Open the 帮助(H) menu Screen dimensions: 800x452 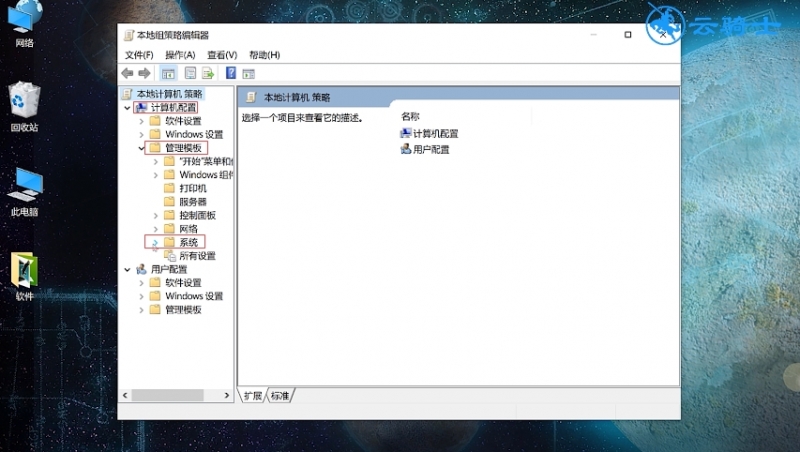pyautogui.click(x=264, y=55)
